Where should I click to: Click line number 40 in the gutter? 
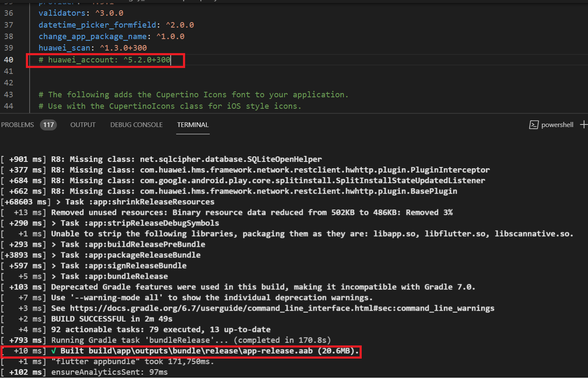coord(8,59)
